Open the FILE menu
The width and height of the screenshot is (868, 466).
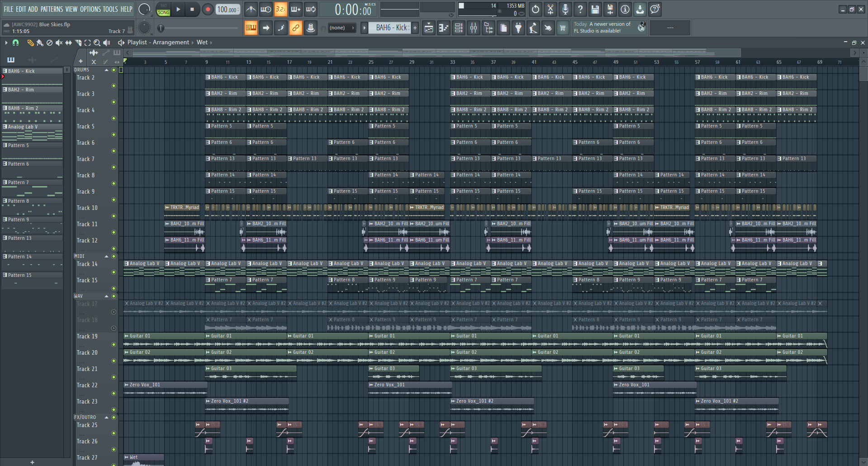(x=9, y=9)
